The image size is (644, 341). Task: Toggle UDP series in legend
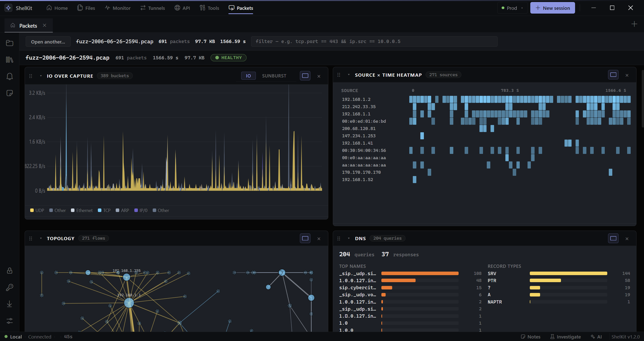coord(37,210)
